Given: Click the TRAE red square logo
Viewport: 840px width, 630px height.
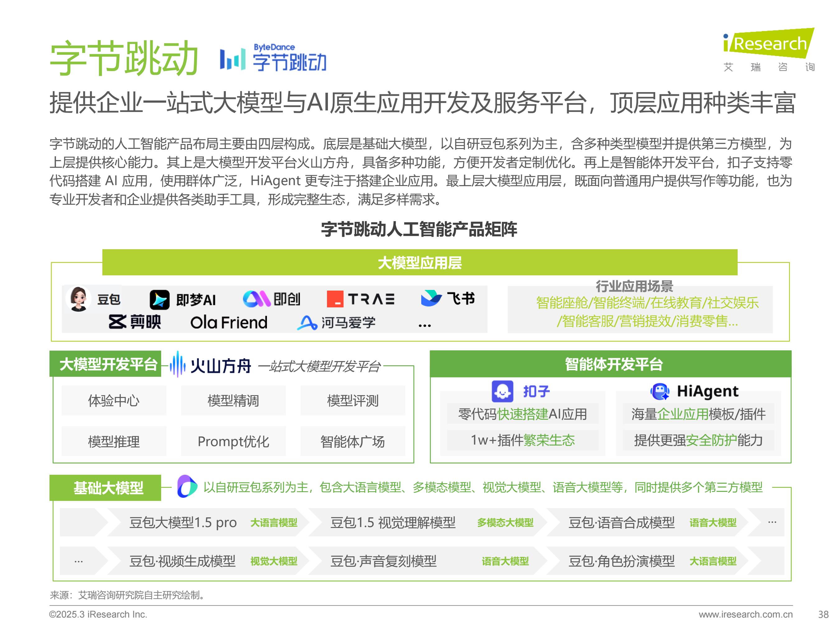Looking at the screenshot, I should point(335,299).
